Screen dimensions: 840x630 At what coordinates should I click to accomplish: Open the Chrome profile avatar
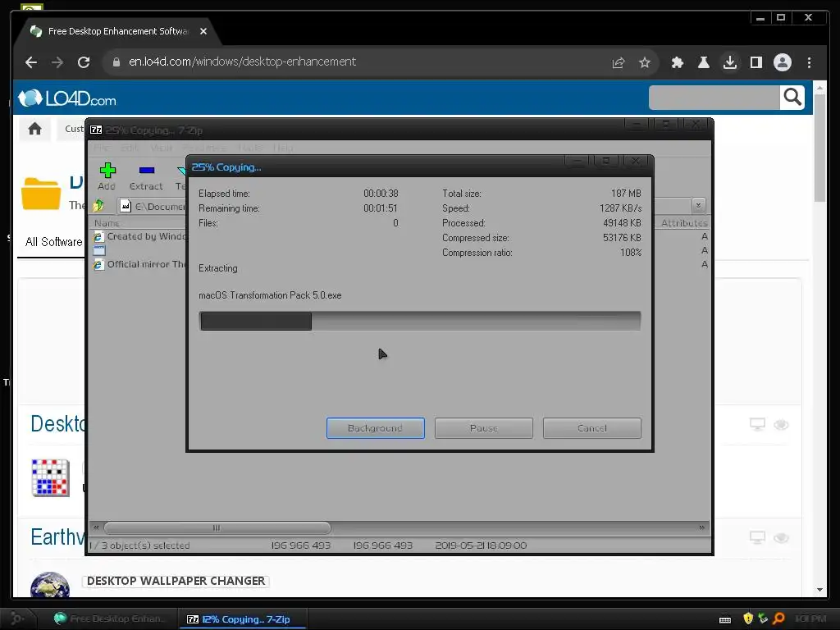782,62
